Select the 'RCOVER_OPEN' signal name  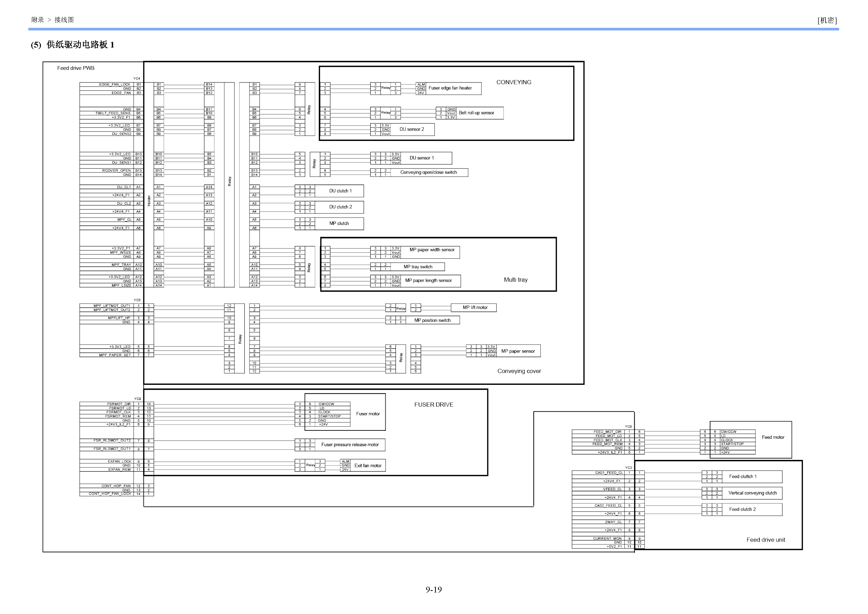coord(117,171)
